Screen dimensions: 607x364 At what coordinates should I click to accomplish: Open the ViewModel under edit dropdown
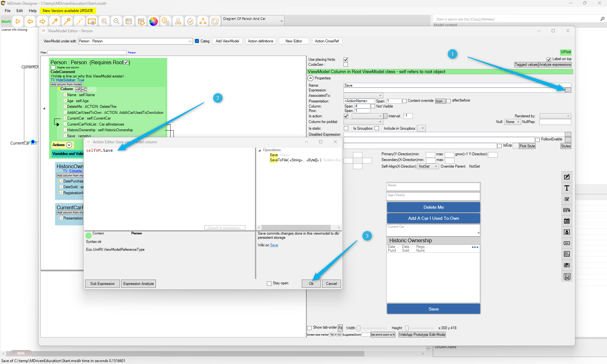190,41
